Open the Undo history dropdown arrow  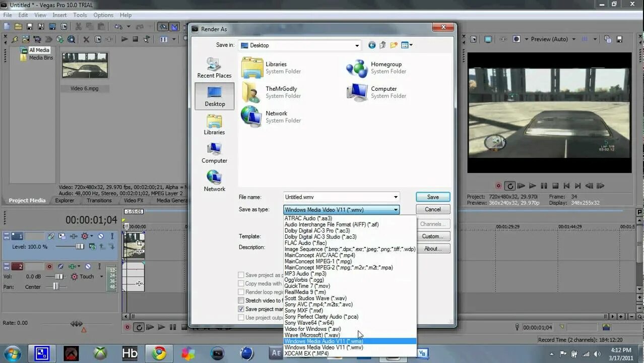pos(128,27)
